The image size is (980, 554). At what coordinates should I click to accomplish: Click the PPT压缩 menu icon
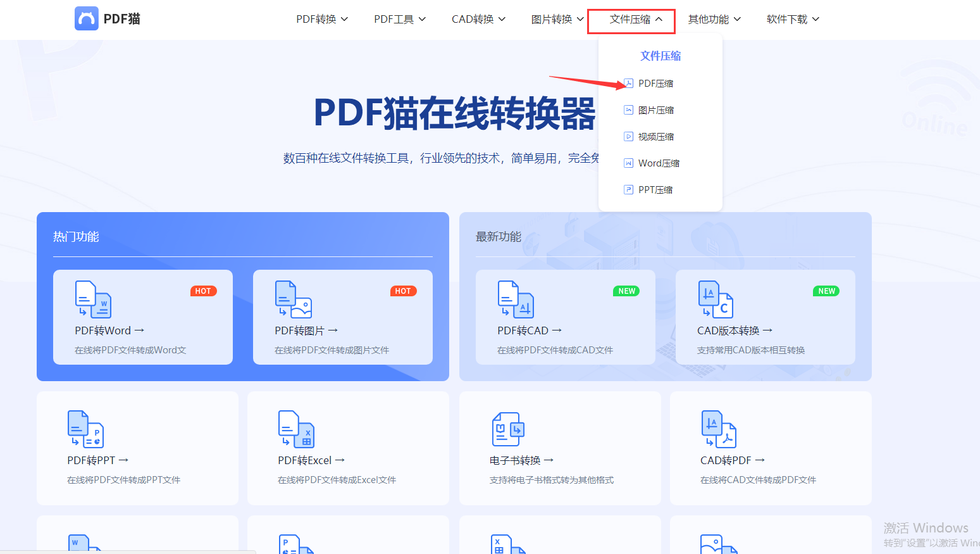pyautogui.click(x=628, y=189)
